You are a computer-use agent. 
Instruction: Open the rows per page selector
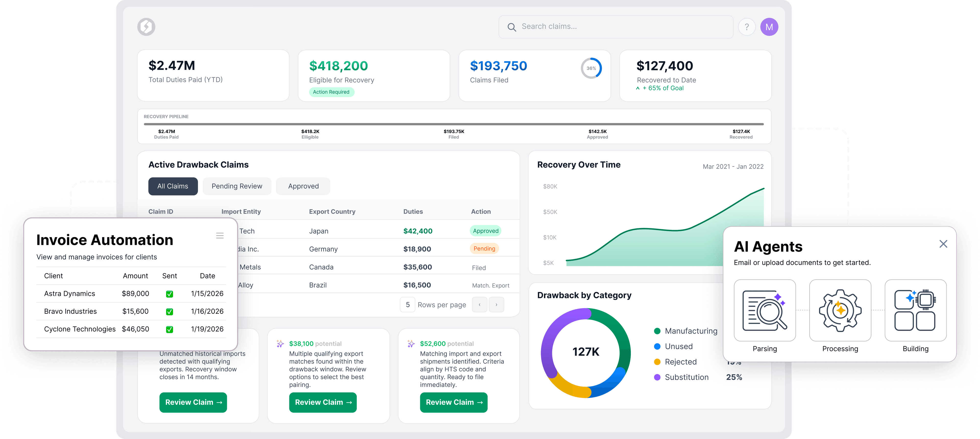tap(408, 305)
